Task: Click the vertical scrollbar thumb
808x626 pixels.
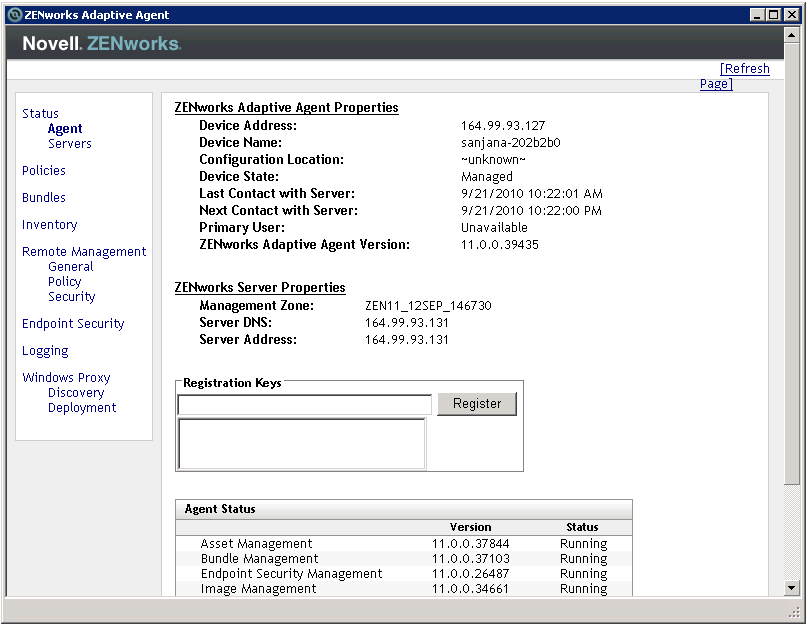Action: point(792,263)
